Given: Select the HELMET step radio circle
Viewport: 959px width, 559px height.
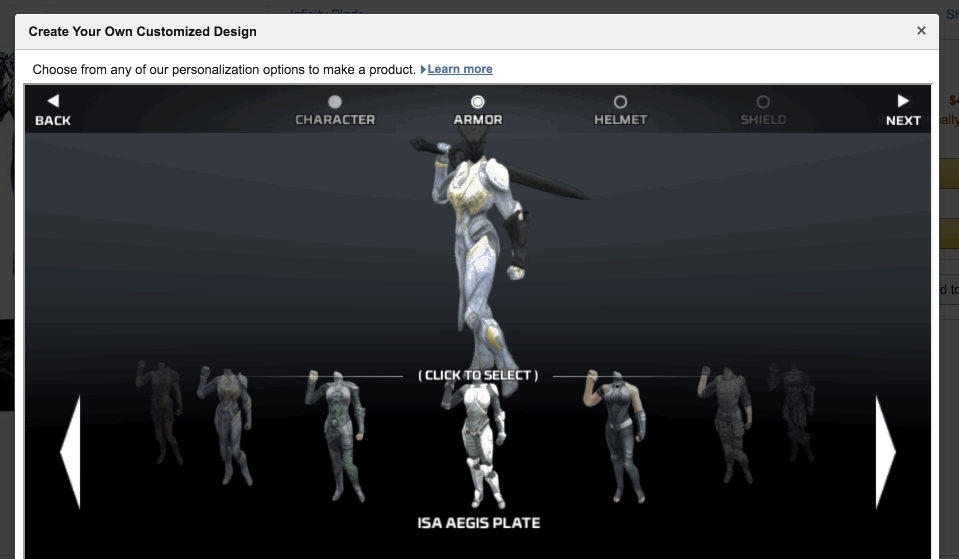Looking at the screenshot, I should point(620,102).
